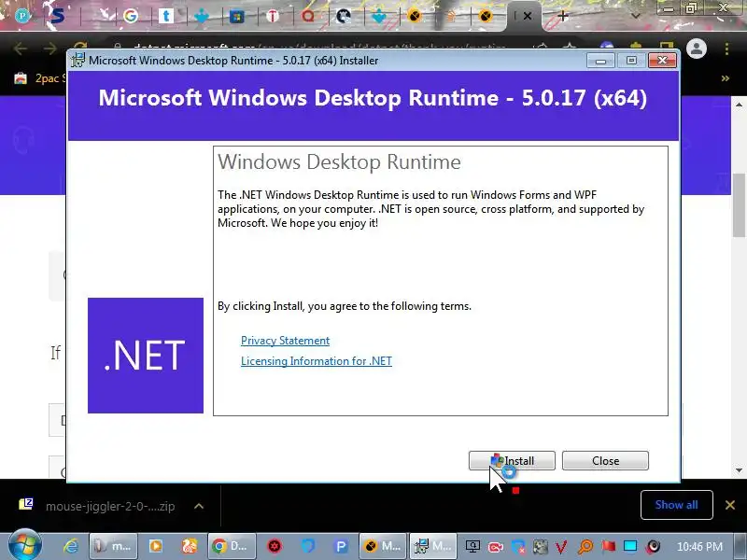The height and width of the screenshot is (560, 747).
Task: Click the monitor tray icon in taskbar
Action: pos(472,547)
